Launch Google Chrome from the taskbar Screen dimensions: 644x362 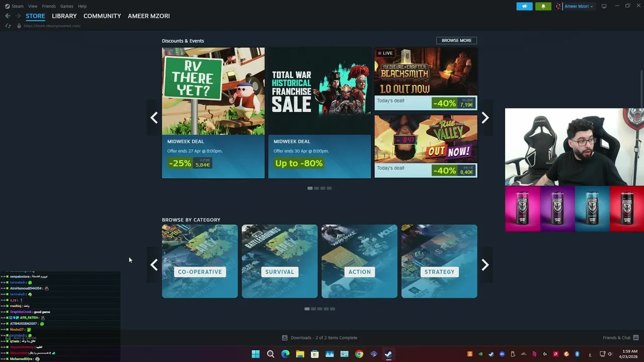(x=359, y=354)
